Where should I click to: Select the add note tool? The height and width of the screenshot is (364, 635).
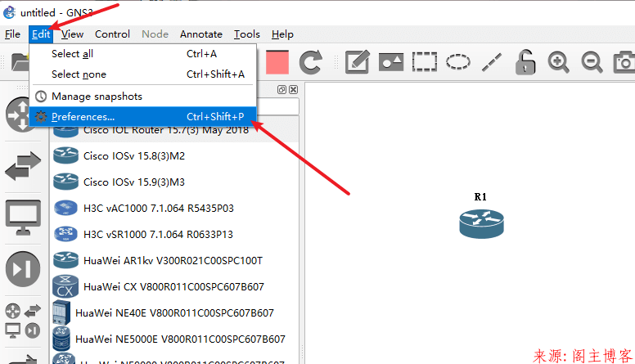357,62
